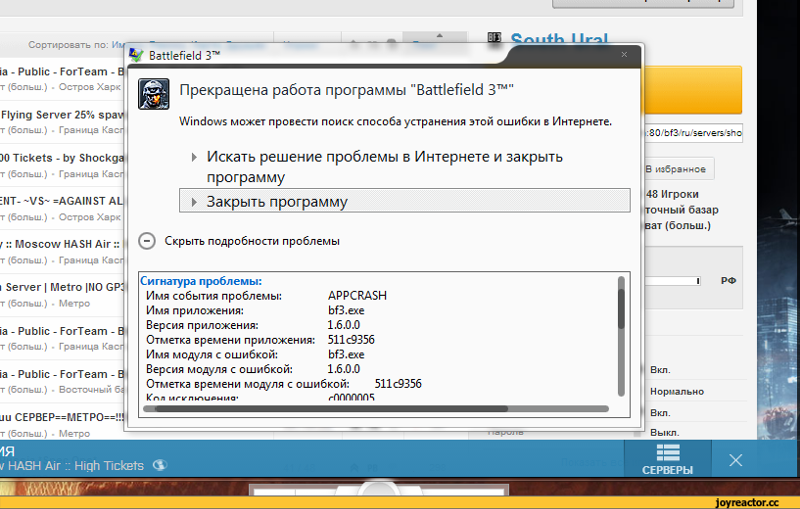The height and width of the screenshot is (509, 800).
Task: Click "Отметка времени модуля с ошибкой:" row
Action: pos(284,384)
